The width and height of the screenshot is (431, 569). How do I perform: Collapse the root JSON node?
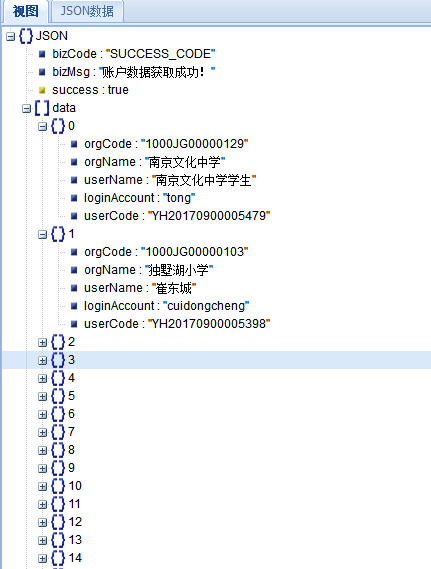[11, 36]
